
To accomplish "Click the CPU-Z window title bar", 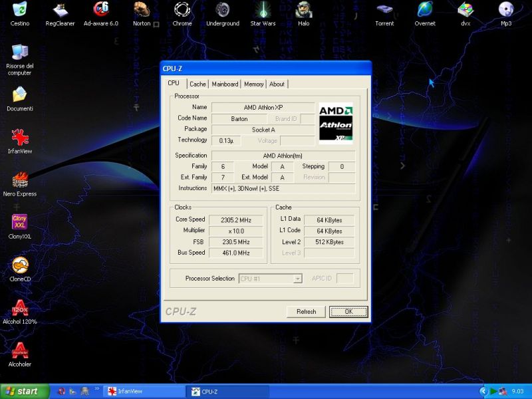I will (x=266, y=68).
